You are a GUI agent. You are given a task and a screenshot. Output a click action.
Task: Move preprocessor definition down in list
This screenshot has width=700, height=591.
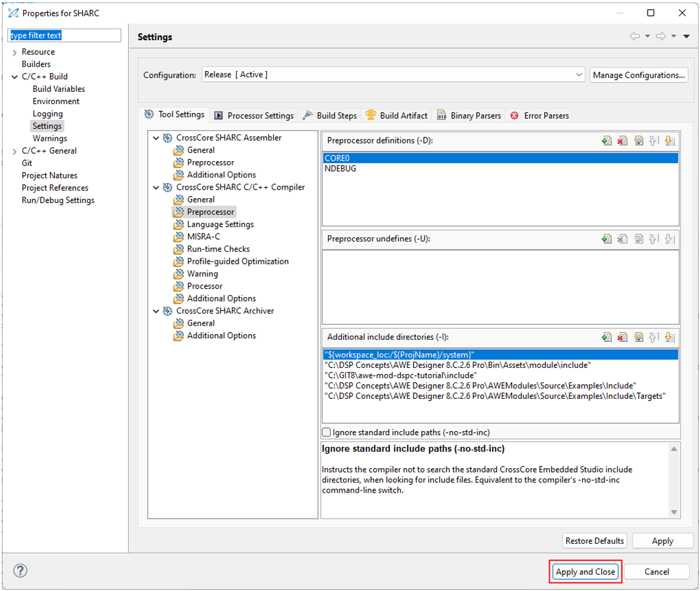coord(670,141)
